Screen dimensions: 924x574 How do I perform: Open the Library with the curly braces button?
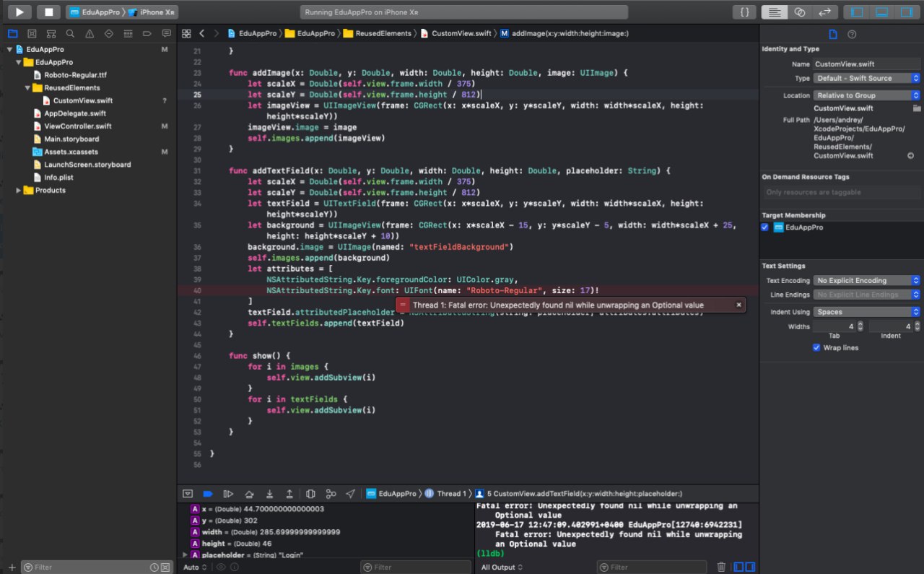pyautogui.click(x=744, y=12)
